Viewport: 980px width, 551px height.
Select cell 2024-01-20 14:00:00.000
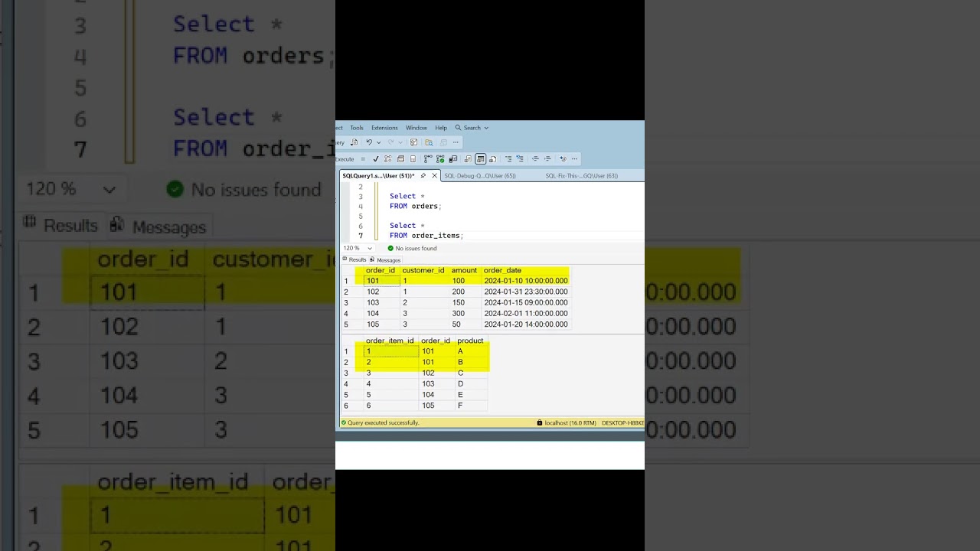point(525,324)
